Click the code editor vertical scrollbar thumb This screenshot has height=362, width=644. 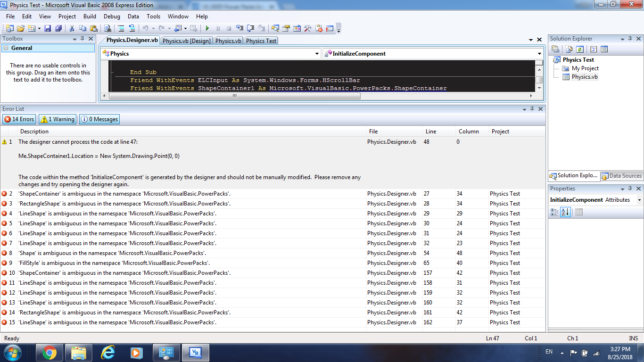point(539,80)
